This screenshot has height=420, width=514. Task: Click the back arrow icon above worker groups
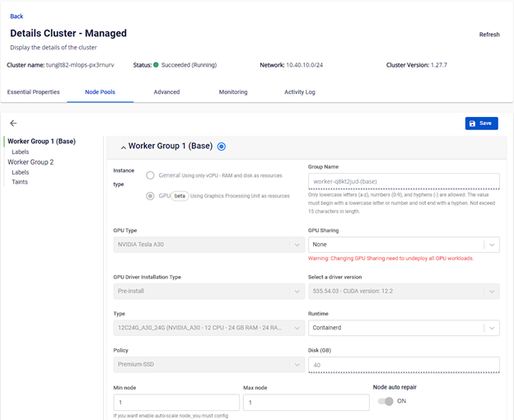point(13,124)
